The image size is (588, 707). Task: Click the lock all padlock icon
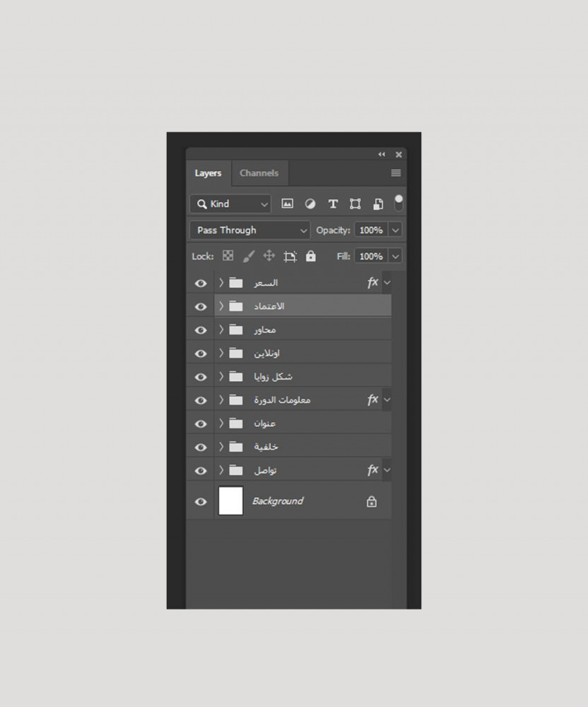(311, 256)
